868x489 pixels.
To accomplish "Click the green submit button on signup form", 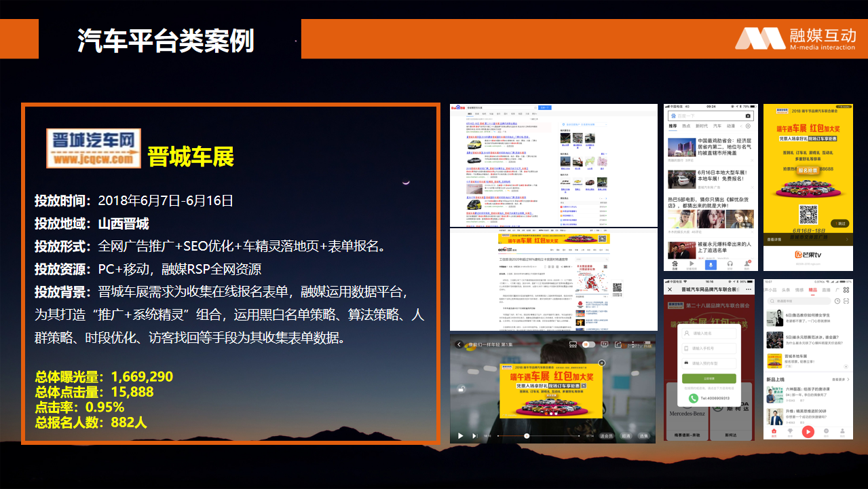I will [x=709, y=378].
